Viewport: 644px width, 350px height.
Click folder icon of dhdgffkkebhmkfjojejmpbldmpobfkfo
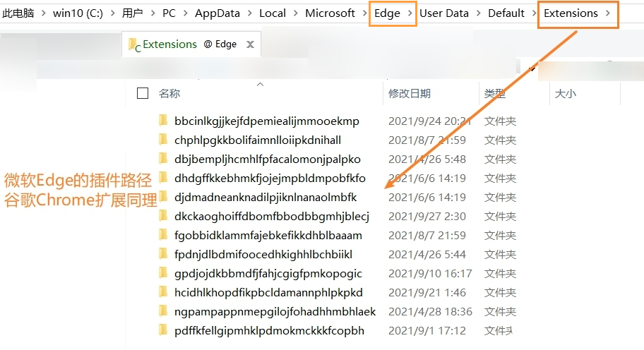(x=163, y=178)
